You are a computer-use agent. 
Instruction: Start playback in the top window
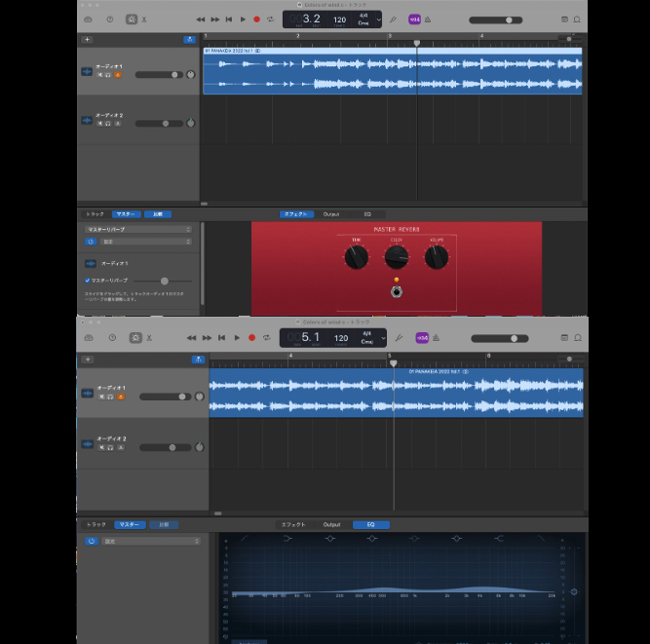click(243, 19)
